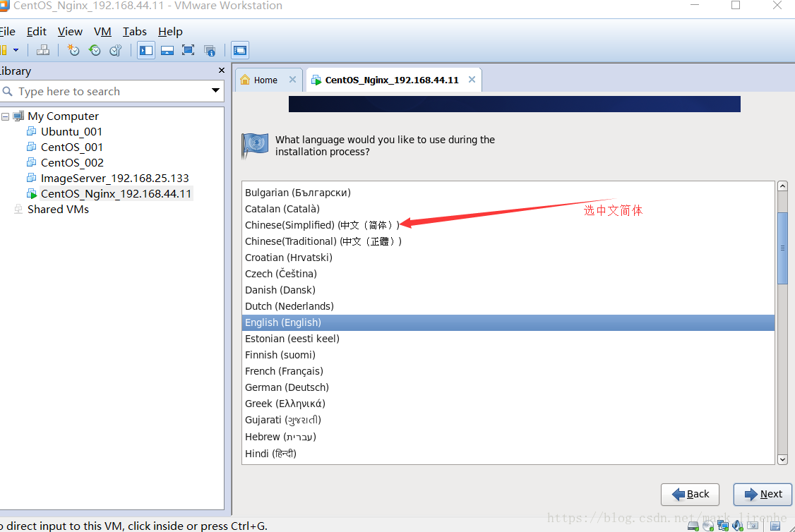Revert the VM to its snapshot
Image resolution: width=795 pixels, height=532 pixels.
click(x=95, y=50)
